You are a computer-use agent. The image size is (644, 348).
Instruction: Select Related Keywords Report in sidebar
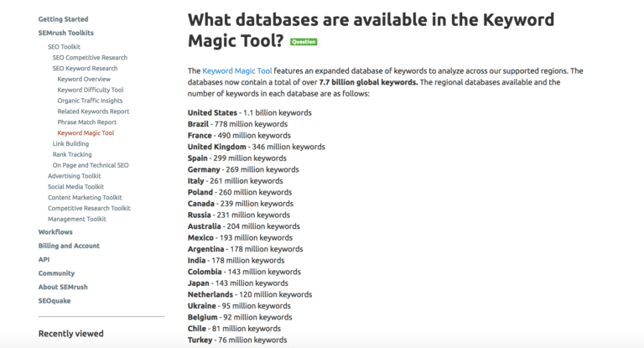[93, 112]
